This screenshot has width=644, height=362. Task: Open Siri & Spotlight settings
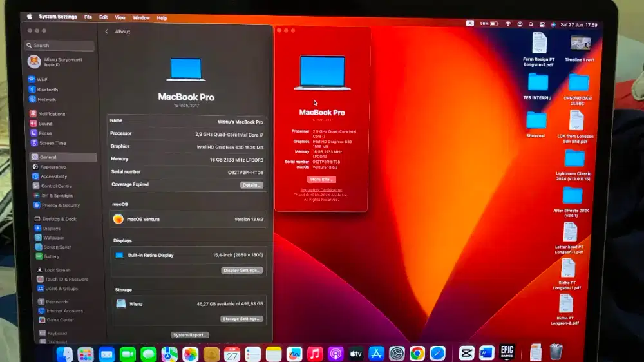[x=53, y=196]
